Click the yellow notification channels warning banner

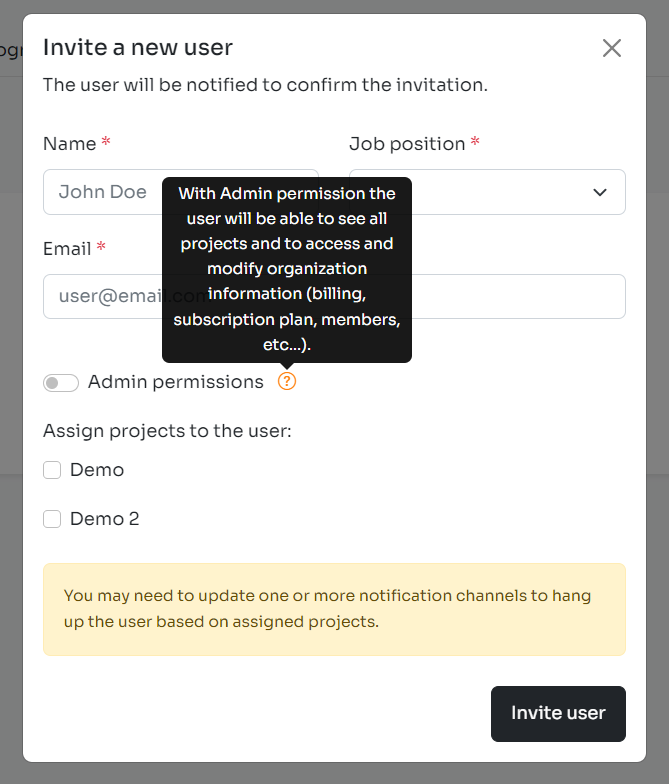click(334, 609)
